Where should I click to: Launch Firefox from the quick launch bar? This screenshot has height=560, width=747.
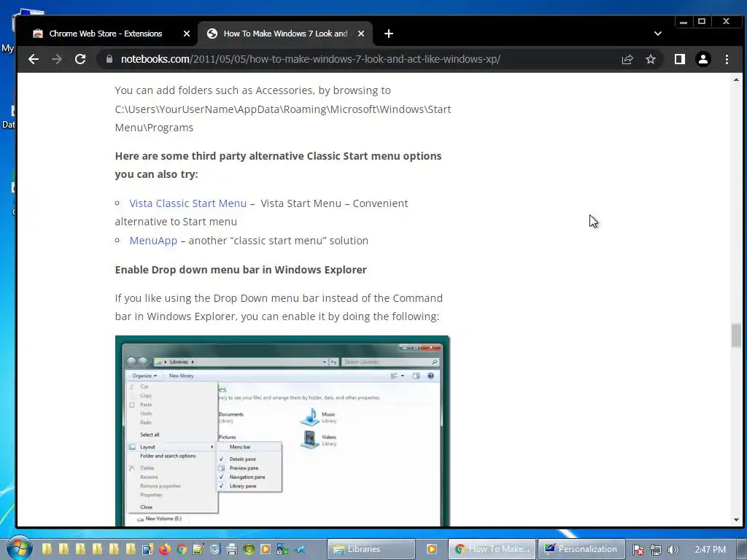(164, 549)
